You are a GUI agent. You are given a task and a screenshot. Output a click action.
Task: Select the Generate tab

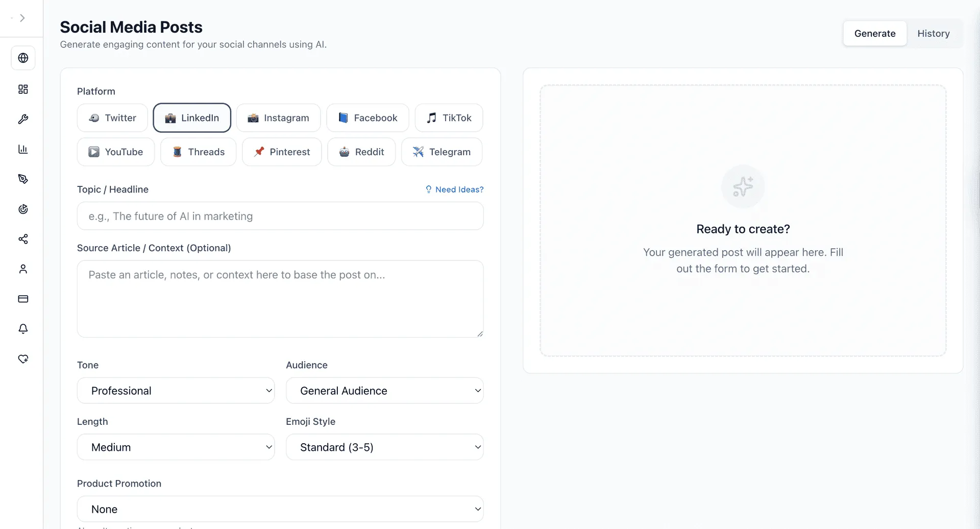(874, 34)
